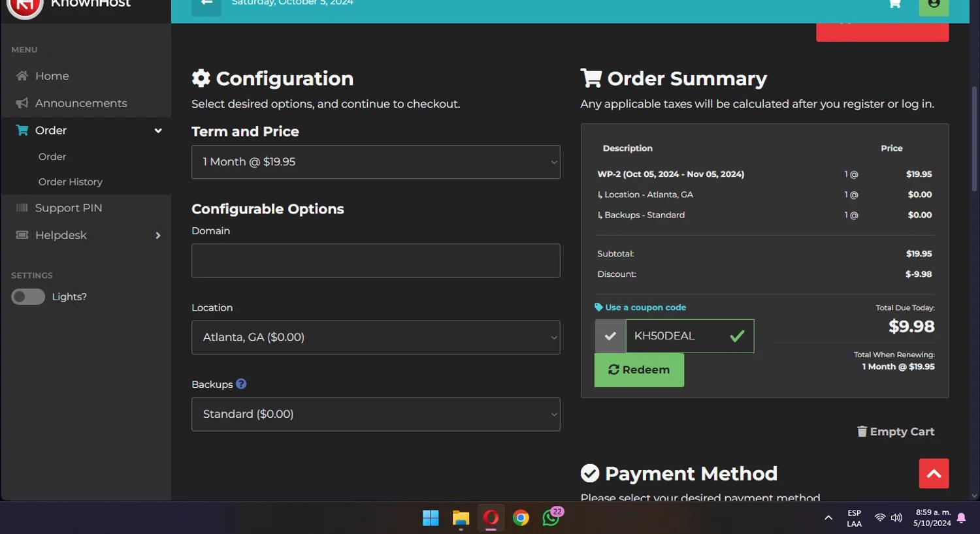
Task: Click the Backups - Standard line
Action: click(641, 215)
